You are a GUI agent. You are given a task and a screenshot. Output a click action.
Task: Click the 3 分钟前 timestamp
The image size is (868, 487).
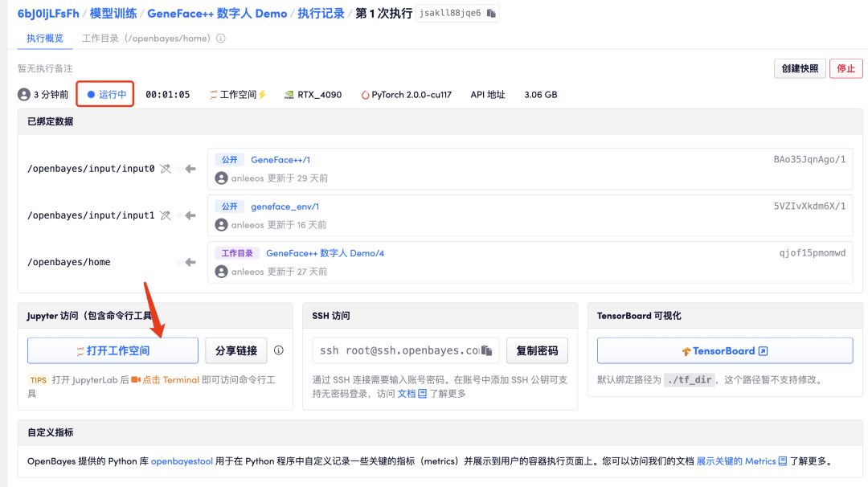click(51, 95)
